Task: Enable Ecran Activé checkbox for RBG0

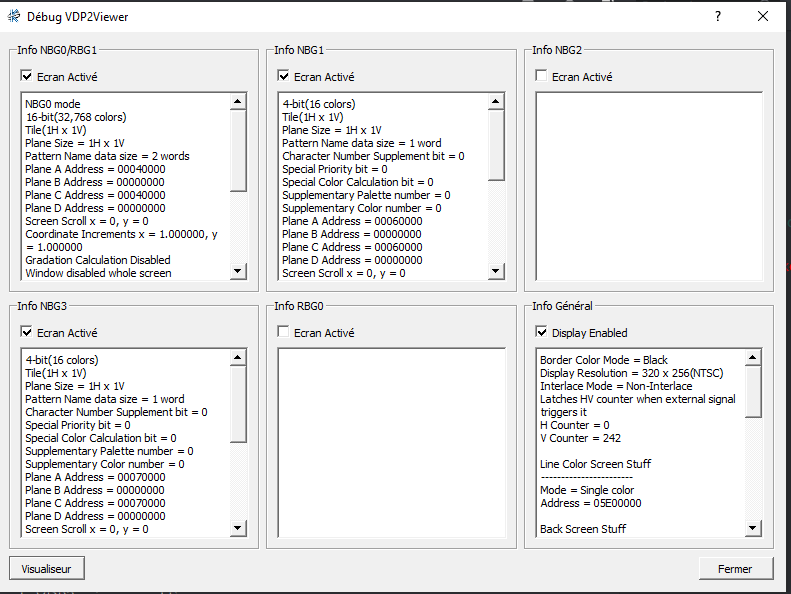Action: [283, 332]
